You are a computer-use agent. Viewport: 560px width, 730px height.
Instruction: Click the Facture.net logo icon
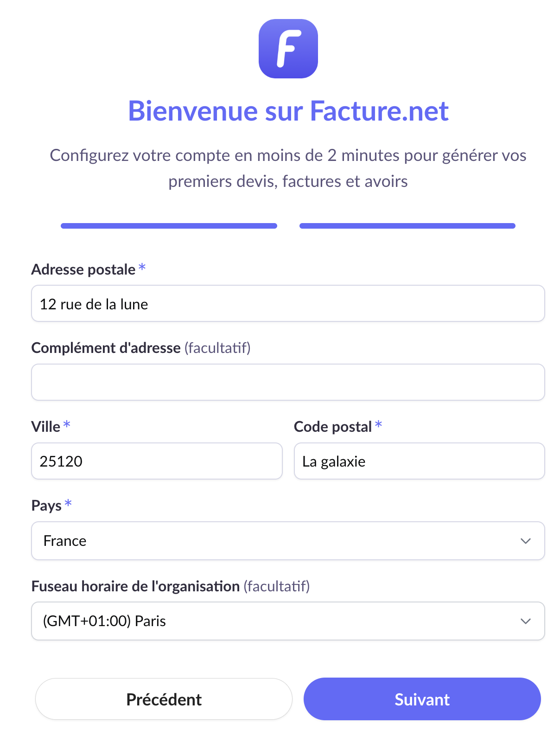[288, 49]
